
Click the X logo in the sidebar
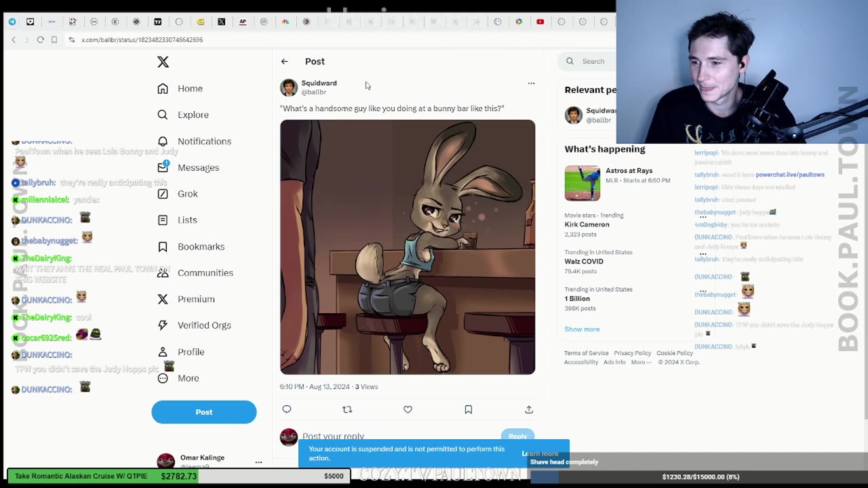[x=163, y=62]
